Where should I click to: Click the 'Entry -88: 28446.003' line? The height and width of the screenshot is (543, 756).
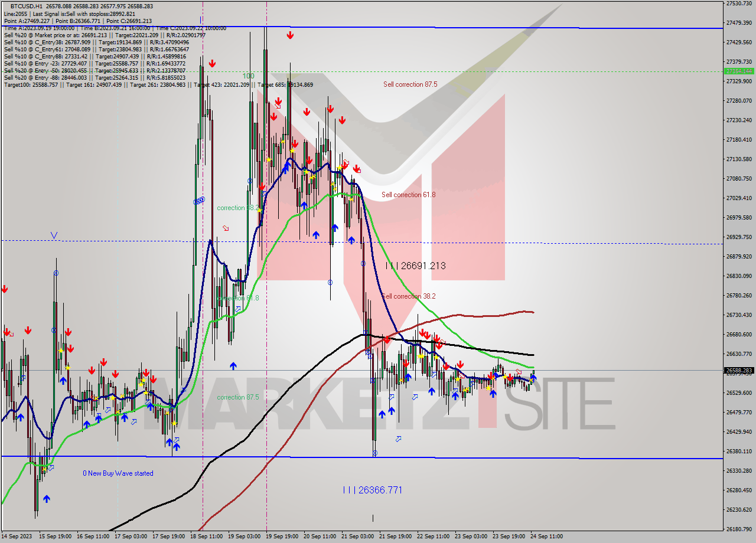click(x=94, y=78)
